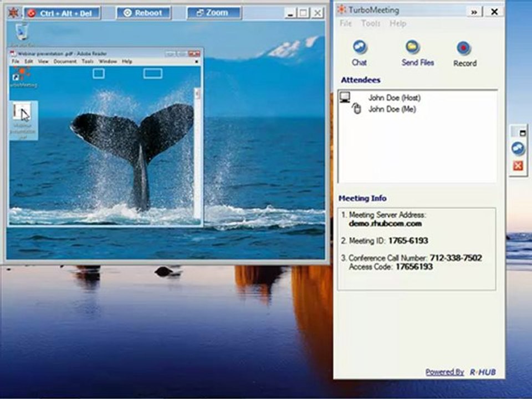
Task: Click the Ctrl + Alt + Del button
Action: (x=62, y=13)
